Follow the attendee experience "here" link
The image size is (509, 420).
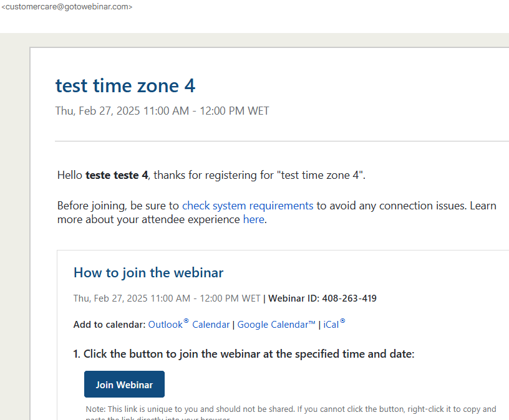pos(253,219)
